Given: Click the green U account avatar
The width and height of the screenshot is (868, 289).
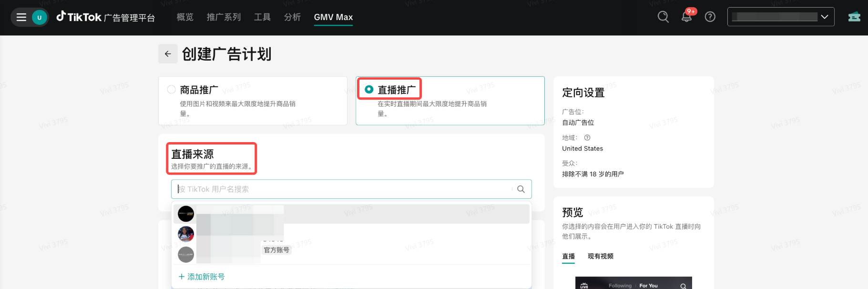Looking at the screenshot, I should 40,18.
